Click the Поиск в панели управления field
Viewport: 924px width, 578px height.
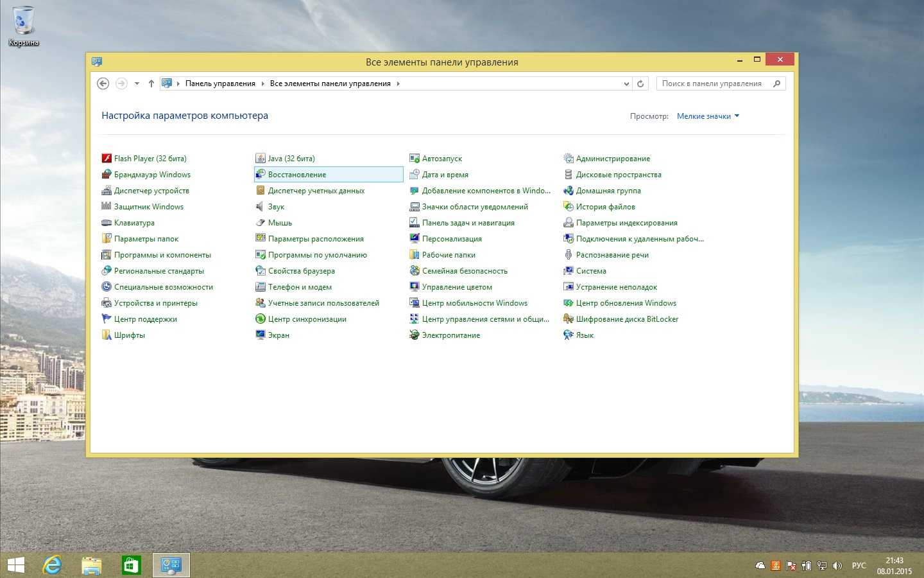point(712,83)
